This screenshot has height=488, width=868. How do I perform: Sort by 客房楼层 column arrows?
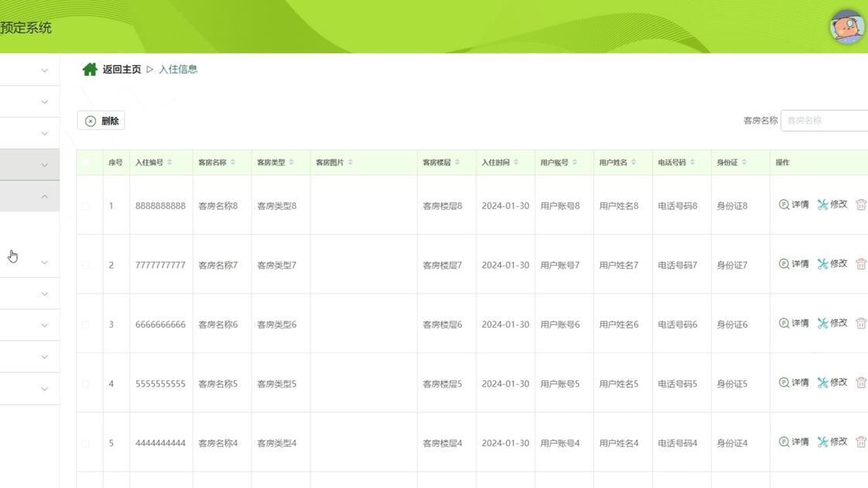(458, 163)
